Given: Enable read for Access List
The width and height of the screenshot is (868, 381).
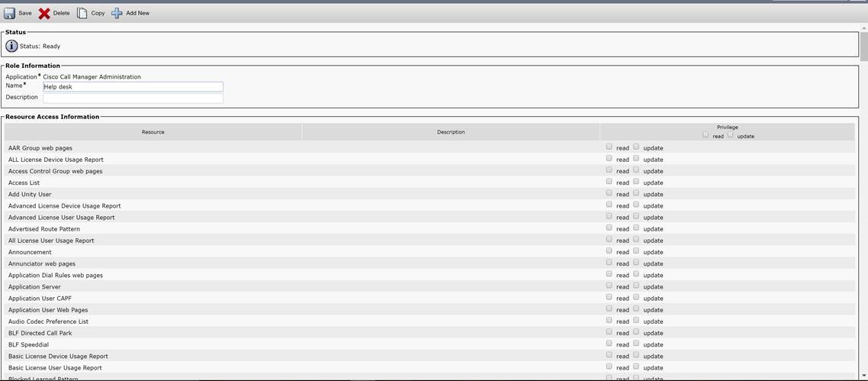Looking at the screenshot, I should click(x=609, y=182).
